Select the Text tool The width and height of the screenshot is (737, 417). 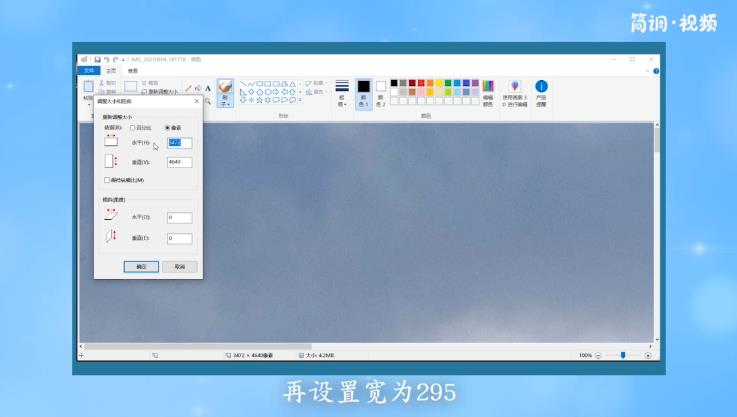point(208,88)
